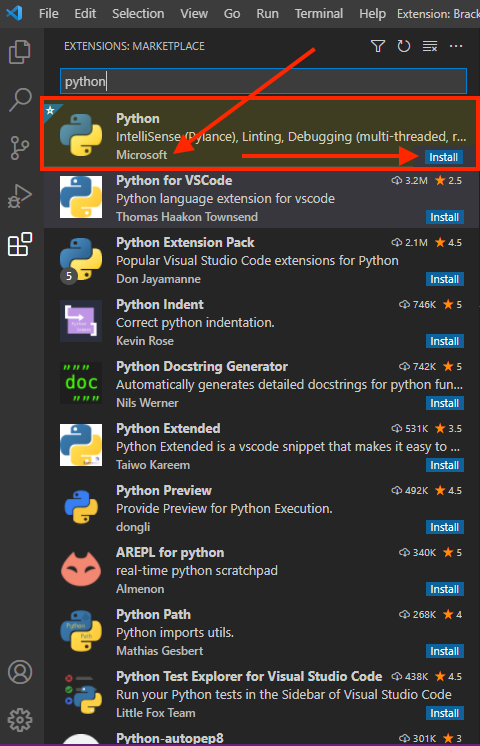Open the Accounts icon in activity bar
Image resolution: width=480 pixels, height=746 pixels.
click(x=20, y=672)
